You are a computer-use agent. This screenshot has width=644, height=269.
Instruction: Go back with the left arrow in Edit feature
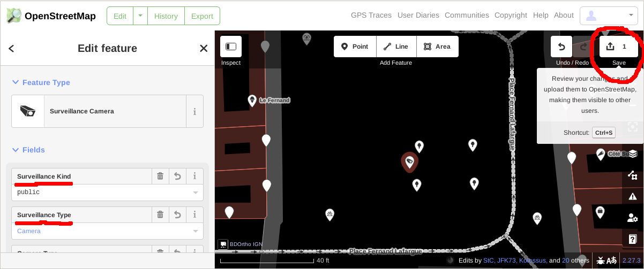[11, 49]
